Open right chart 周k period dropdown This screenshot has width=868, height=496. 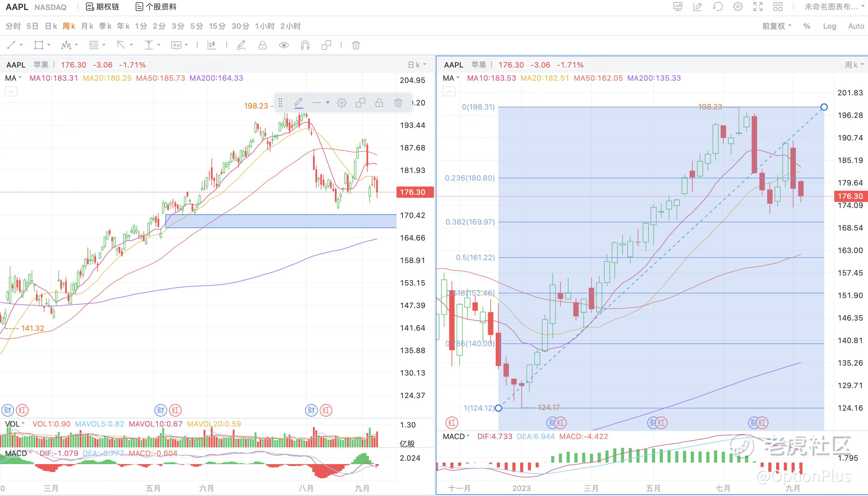(854, 65)
